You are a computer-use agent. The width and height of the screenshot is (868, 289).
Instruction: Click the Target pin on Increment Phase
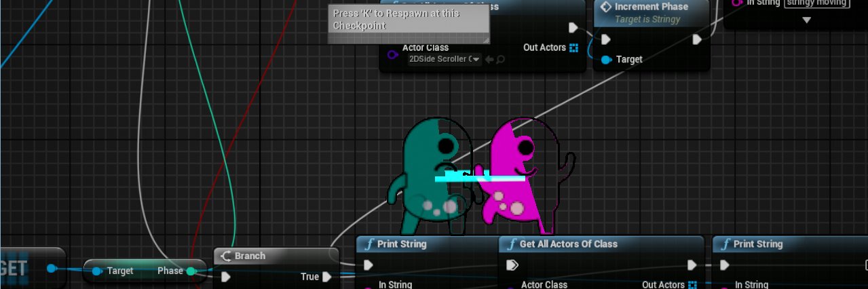(606, 60)
